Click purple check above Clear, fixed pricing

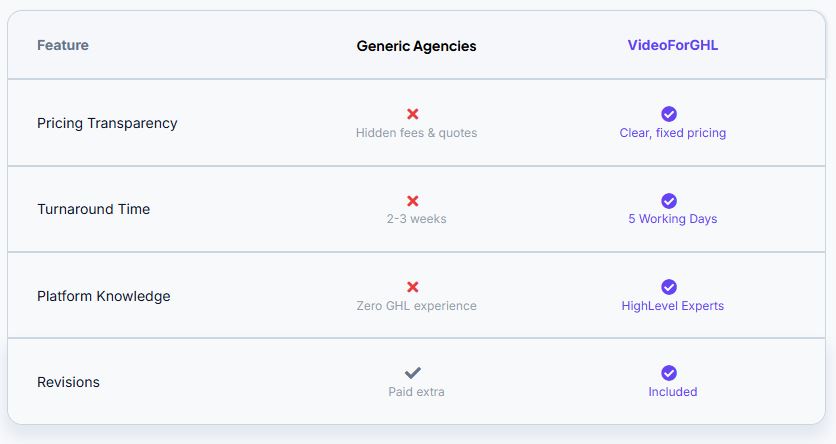click(669, 114)
